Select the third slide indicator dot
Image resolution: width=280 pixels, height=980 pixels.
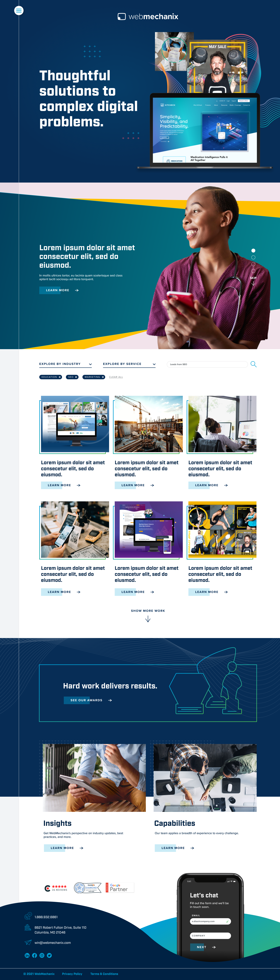[x=253, y=264]
